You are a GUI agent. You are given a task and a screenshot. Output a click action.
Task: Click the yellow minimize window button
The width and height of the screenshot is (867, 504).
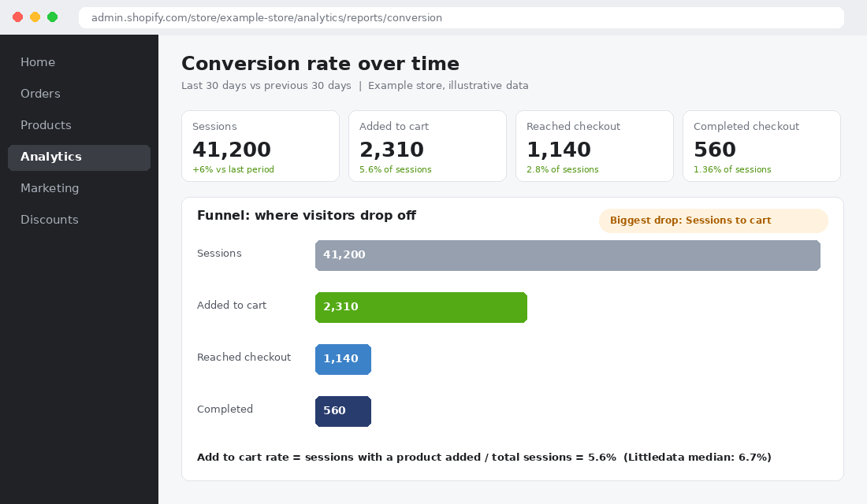pyautogui.click(x=35, y=17)
